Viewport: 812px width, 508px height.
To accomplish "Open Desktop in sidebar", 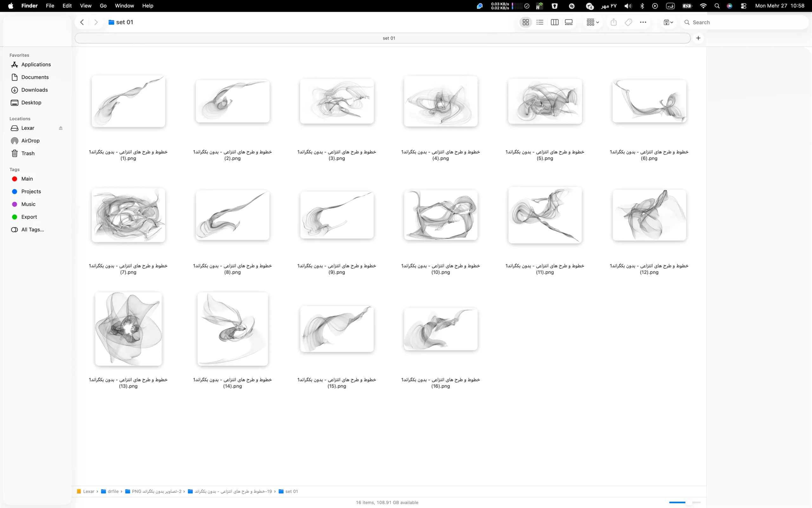I will click(x=31, y=103).
